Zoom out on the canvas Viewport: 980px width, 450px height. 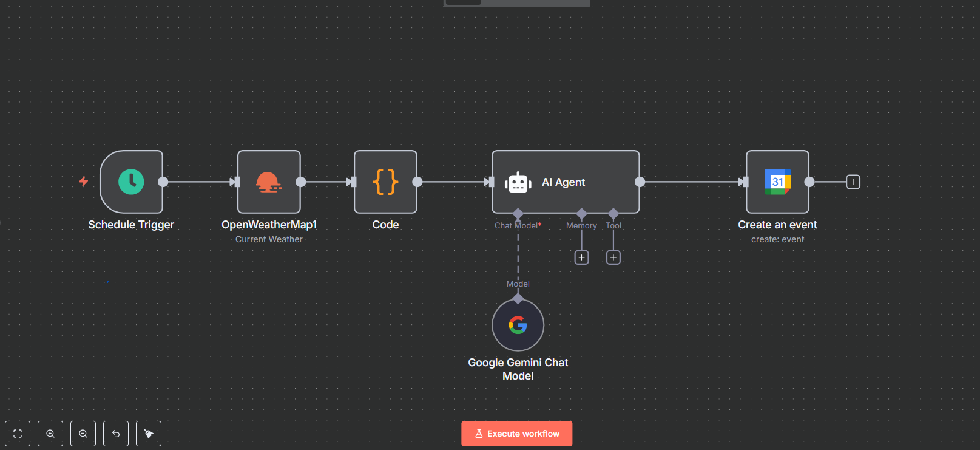[83, 434]
